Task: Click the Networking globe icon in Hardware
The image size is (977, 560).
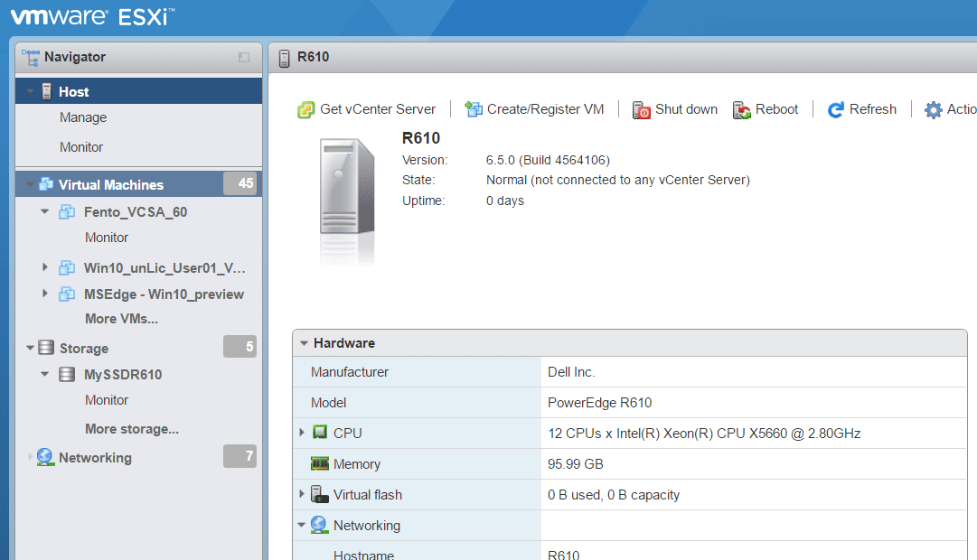Action: pyautogui.click(x=319, y=525)
